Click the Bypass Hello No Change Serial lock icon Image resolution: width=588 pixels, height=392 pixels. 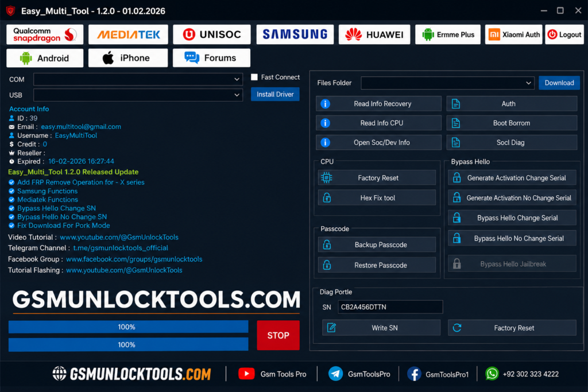coord(457,238)
